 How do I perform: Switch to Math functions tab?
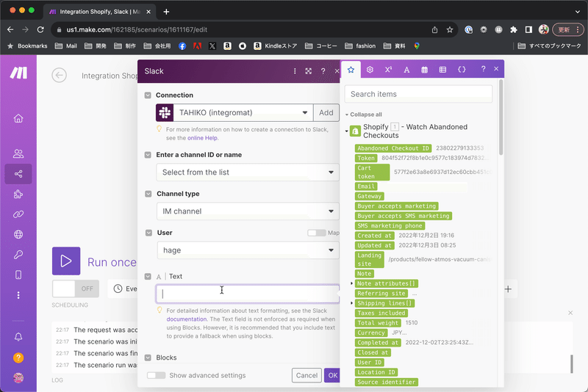(x=388, y=70)
